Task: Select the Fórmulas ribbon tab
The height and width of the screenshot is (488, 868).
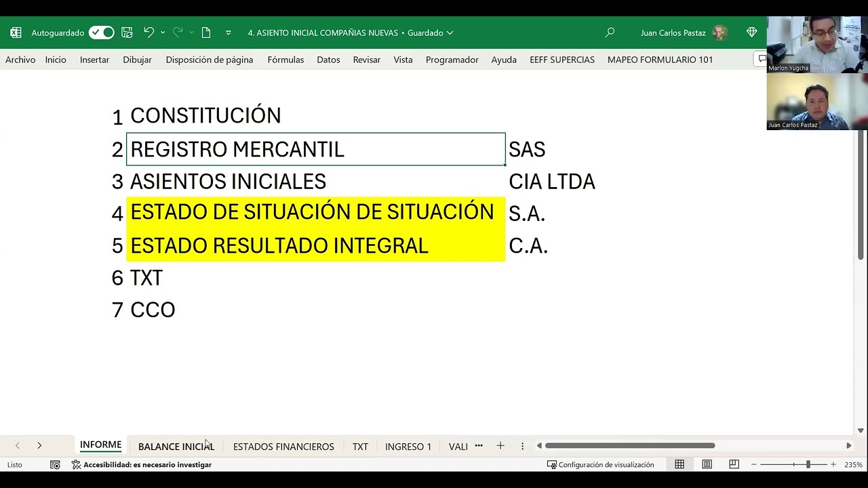Action: pos(285,60)
